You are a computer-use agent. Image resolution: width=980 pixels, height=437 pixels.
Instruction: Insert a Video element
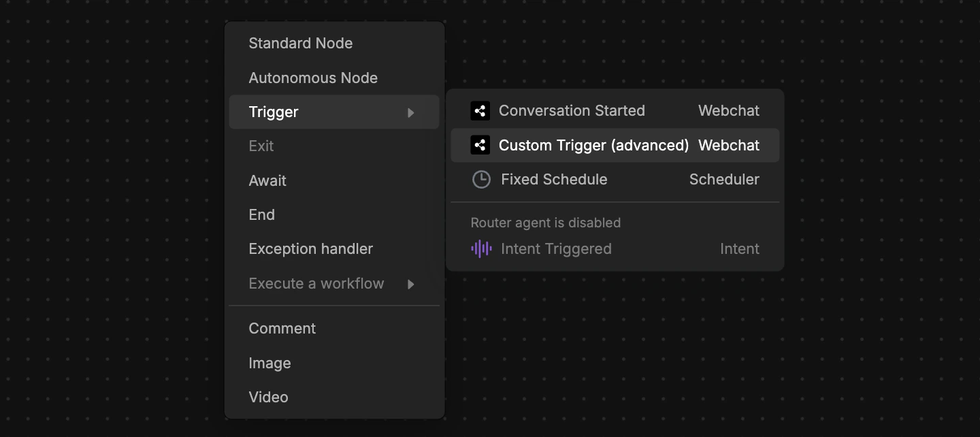(268, 398)
